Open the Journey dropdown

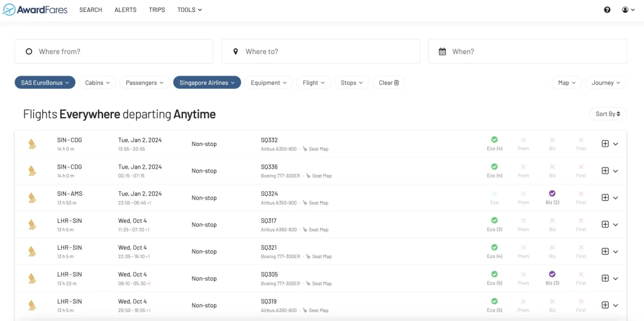coord(606,82)
